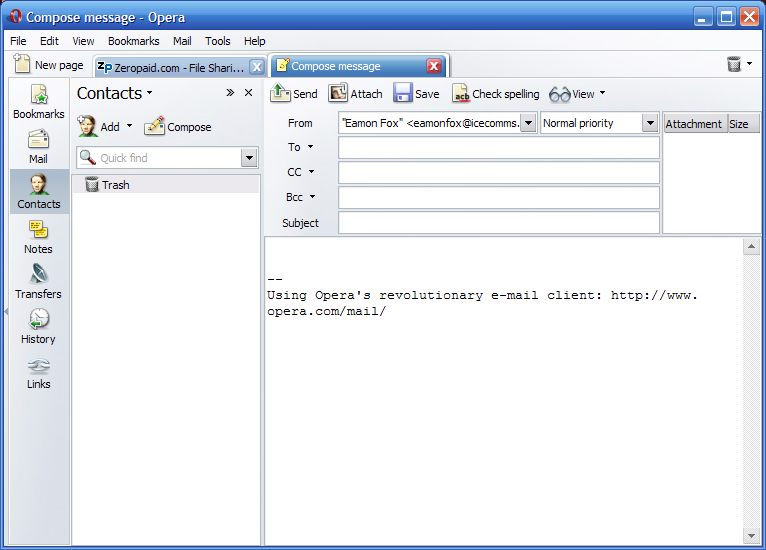Open the To field type dropdown
Viewport: 766px width, 550px height.
coord(310,147)
